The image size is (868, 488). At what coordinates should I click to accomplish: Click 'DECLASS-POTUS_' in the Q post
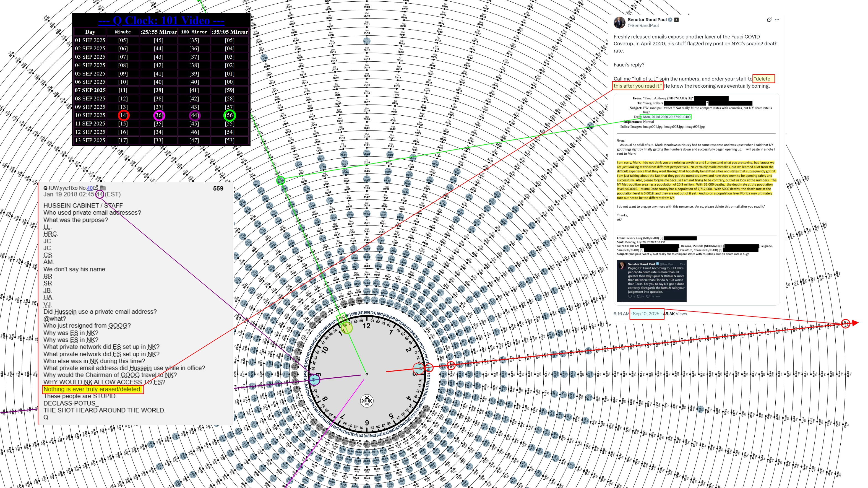[x=71, y=403]
